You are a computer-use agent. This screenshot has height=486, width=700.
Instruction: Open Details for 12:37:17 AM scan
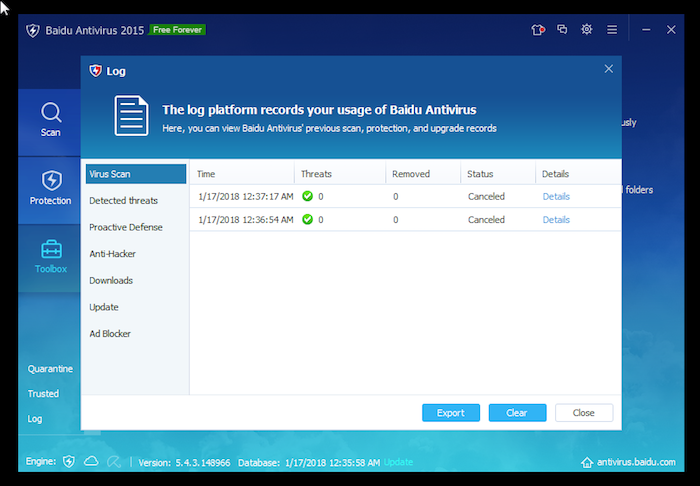556,196
